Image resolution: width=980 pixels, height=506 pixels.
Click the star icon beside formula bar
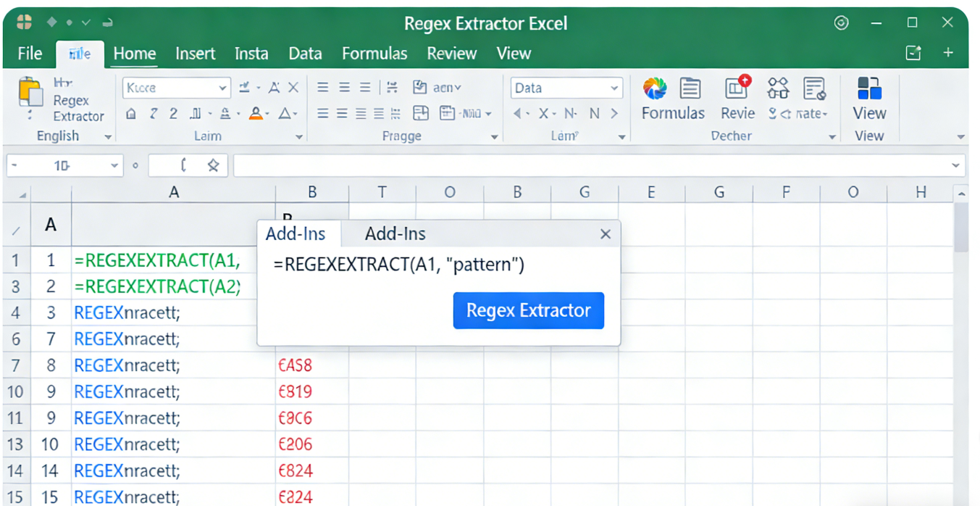click(213, 165)
